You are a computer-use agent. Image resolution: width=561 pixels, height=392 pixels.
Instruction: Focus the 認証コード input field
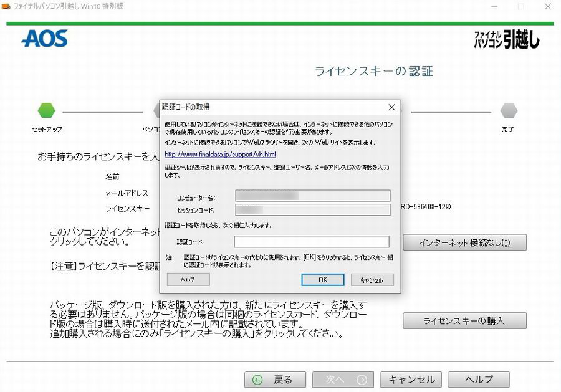pyautogui.click(x=312, y=242)
